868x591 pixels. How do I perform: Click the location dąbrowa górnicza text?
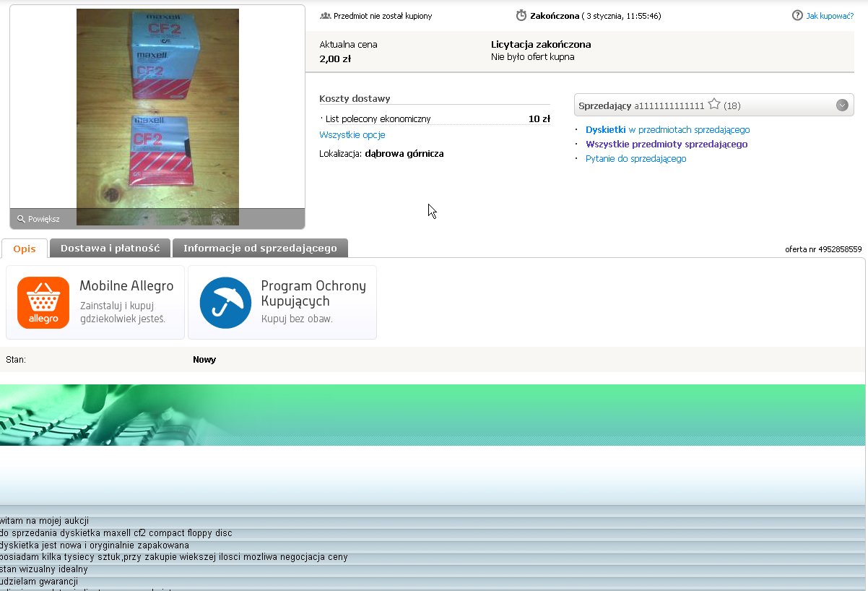pyautogui.click(x=404, y=154)
